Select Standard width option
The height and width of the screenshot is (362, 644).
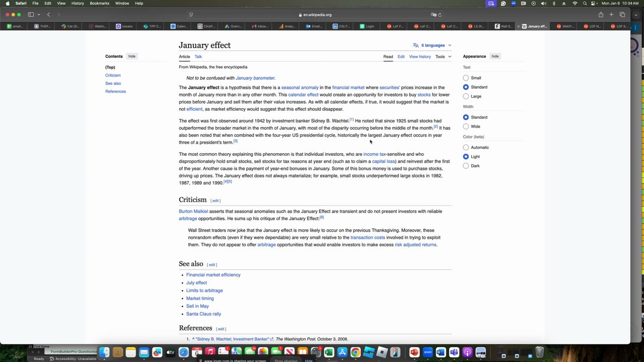(x=466, y=117)
